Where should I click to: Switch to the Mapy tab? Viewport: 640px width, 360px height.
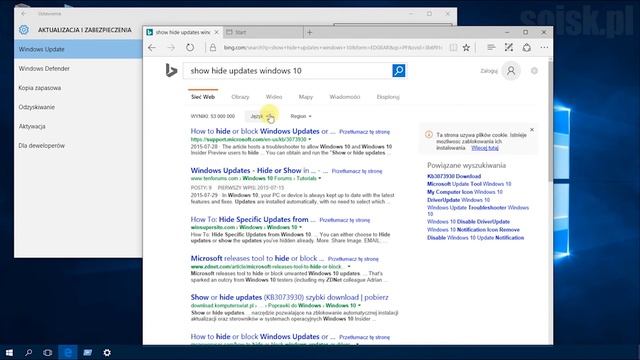click(x=306, y=97)
